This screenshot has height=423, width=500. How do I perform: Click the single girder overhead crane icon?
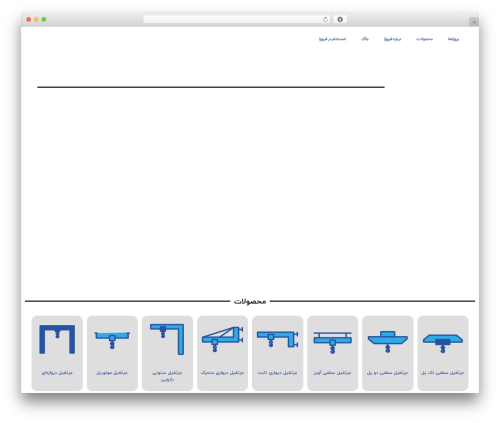click(x=443, y=343)
